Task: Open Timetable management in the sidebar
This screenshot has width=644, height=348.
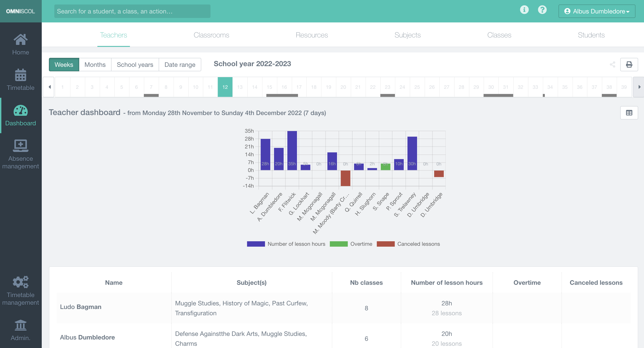Action: 20,290
